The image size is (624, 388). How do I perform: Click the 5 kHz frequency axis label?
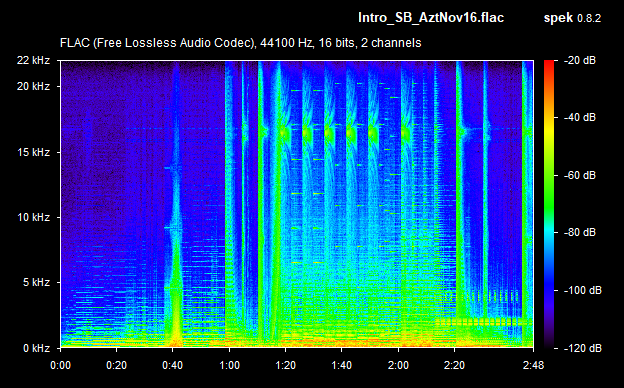click(36, 283)
